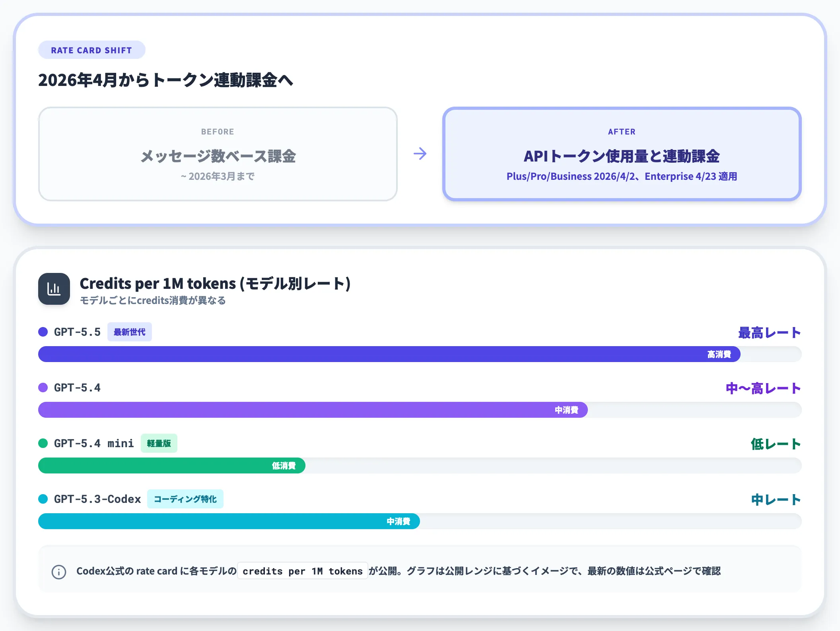Select the BEFORE message-based billing card

pos(218,154)
